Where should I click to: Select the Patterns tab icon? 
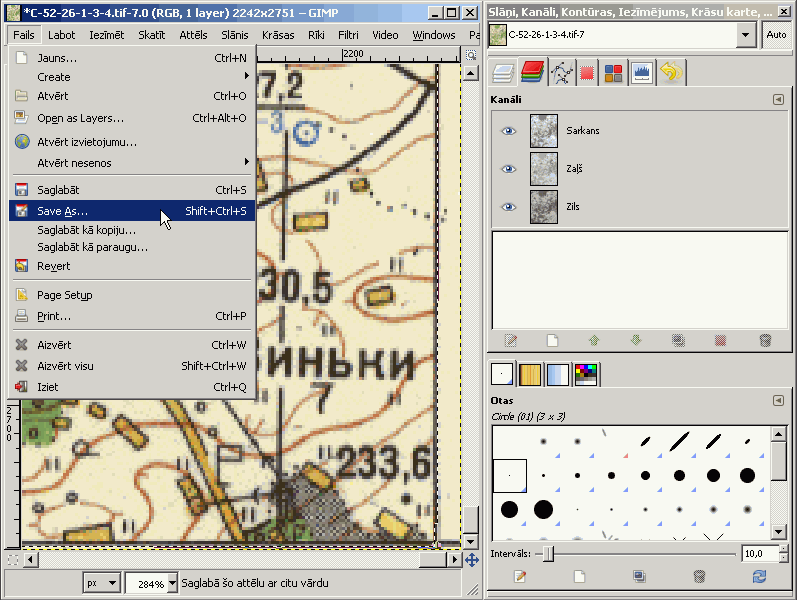(x=529, y=375)
